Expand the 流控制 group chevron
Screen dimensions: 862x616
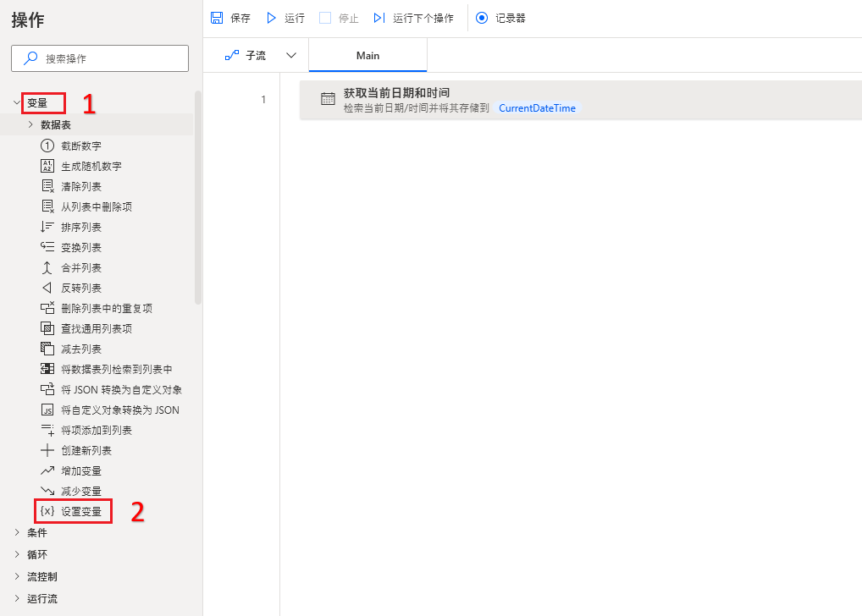tap(16, 576)
